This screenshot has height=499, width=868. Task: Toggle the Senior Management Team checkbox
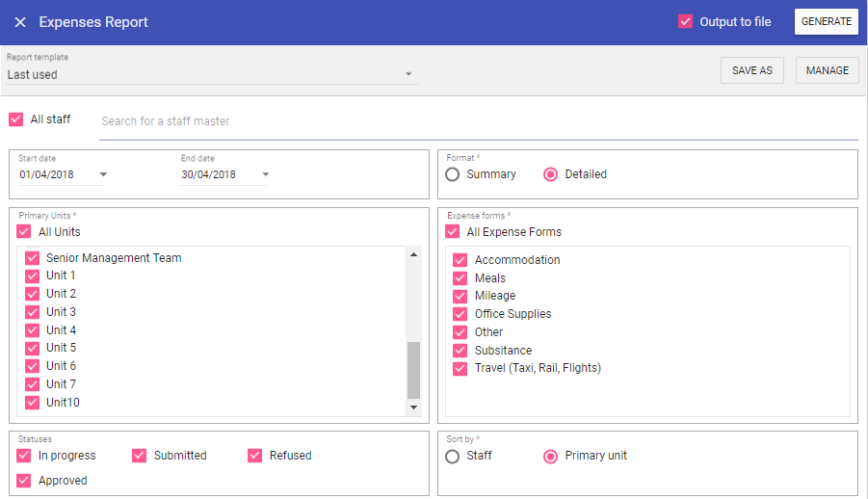pyautogui.click(x=33, y=258)
